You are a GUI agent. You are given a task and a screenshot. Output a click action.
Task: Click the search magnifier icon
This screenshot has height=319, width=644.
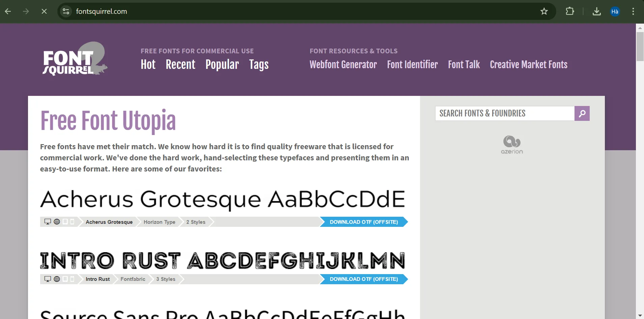pyautogui.click(x=582, y=113)
